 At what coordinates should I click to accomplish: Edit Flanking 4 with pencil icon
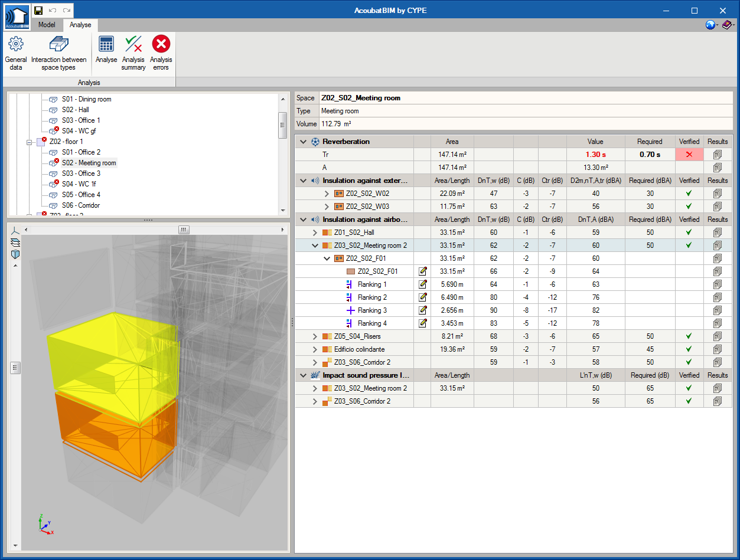point(422,323)
